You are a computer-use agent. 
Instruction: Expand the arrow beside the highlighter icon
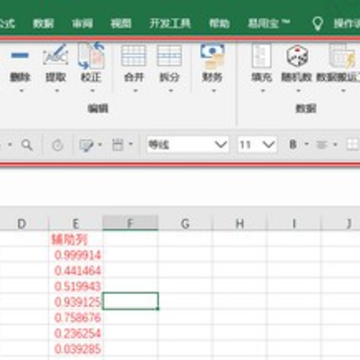pyautogui.click(x=100, y=145)
